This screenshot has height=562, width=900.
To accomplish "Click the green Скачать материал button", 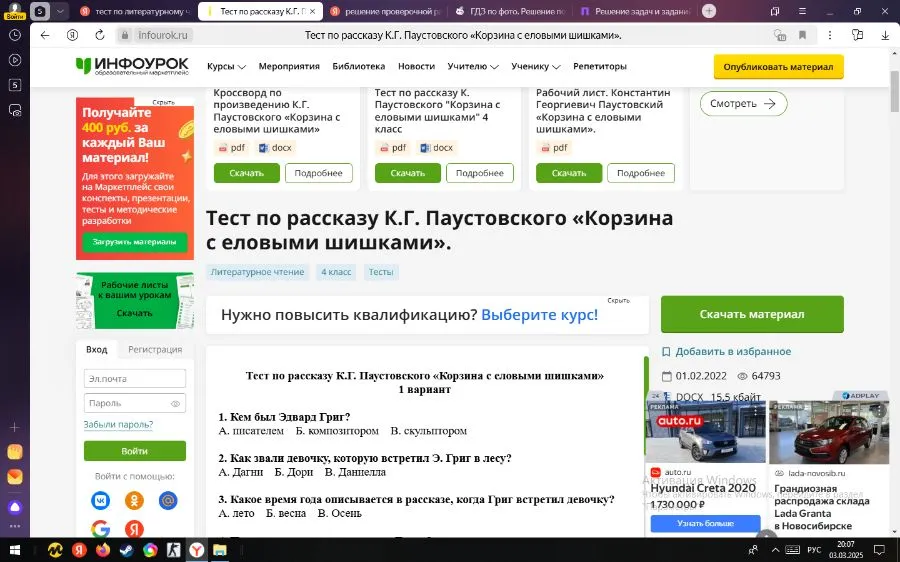I will 752,314.
